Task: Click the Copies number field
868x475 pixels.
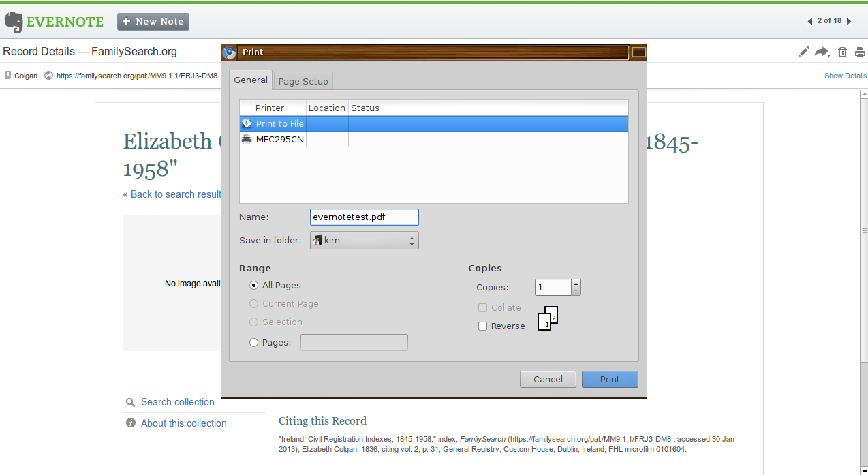Action: (553, 288)
